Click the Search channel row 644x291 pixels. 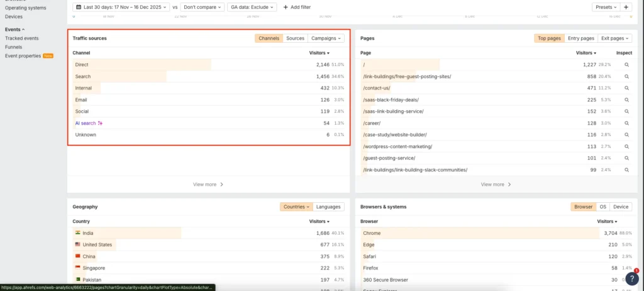pos(209,77)
